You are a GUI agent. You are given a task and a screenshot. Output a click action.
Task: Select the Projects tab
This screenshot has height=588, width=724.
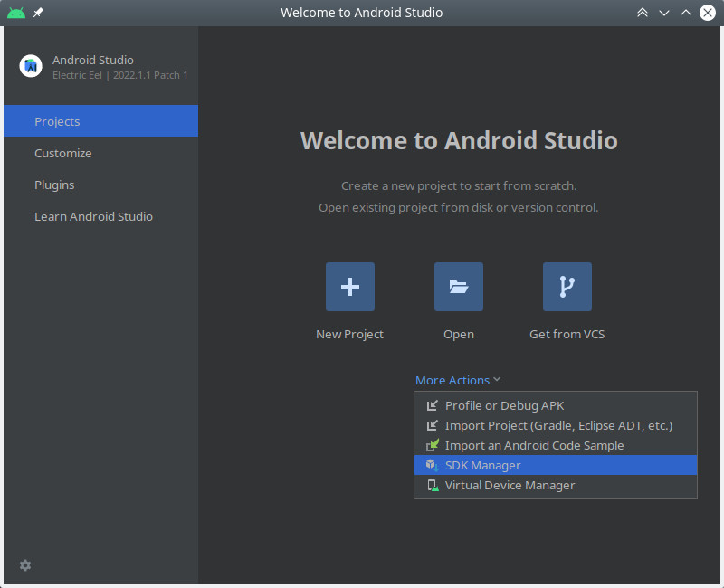[101, 121]
